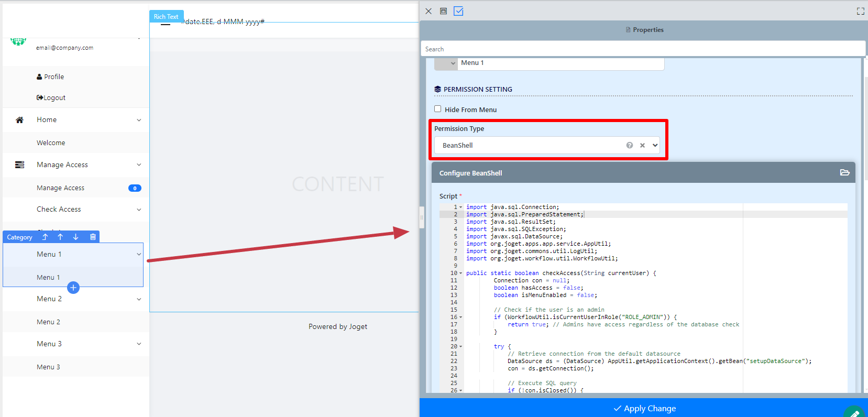
Task: Enable the Hide From Menu checkbox
Action: click(x=437, y=109)
